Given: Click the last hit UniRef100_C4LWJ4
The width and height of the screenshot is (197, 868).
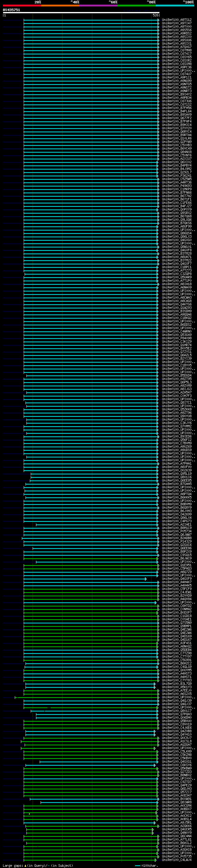Looking at the screenshot, I should [x=177, y=860].
